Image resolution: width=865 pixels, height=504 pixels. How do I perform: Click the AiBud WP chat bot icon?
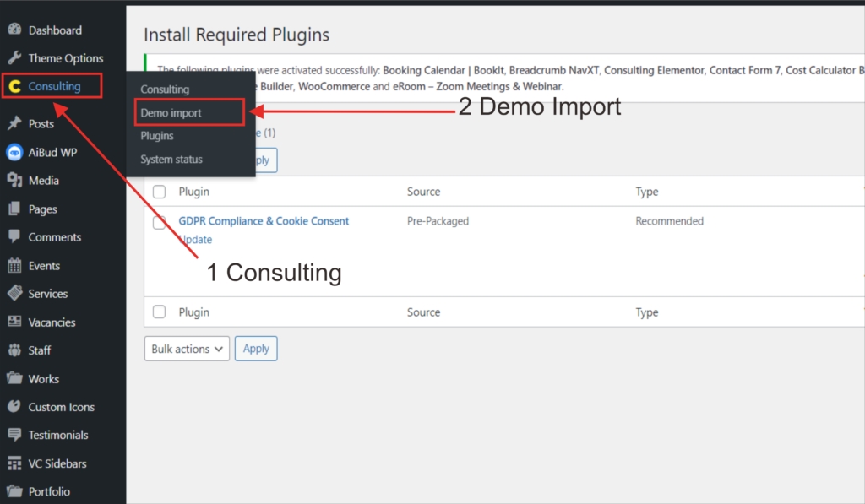[14, 153]
